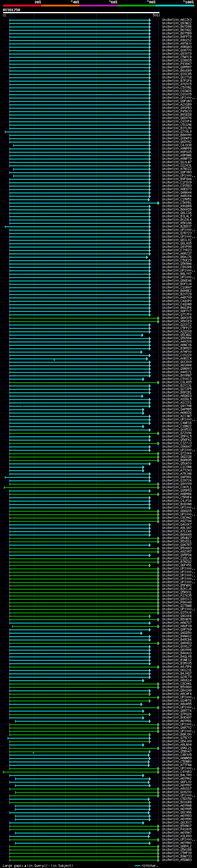Screen dimensions: 197x868
Task: Click the UniRef100_Q9FUN3 entry
Action: click(x=177, y=101)
